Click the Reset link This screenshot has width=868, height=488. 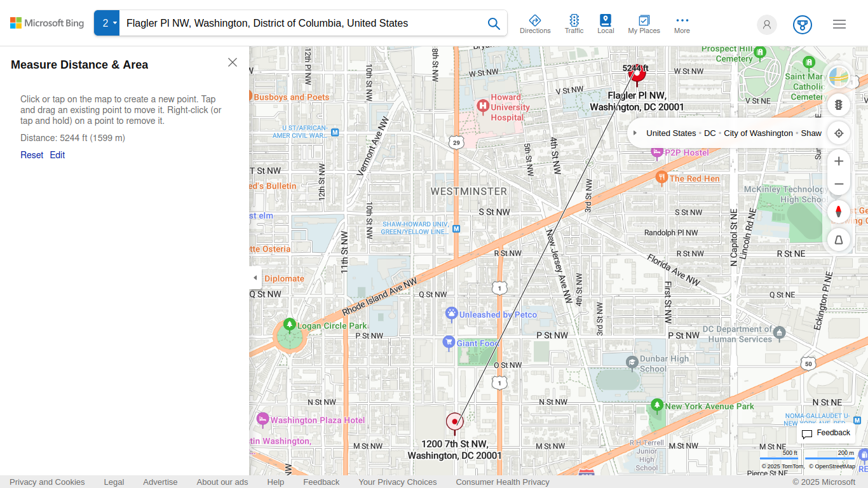[32, 155]
